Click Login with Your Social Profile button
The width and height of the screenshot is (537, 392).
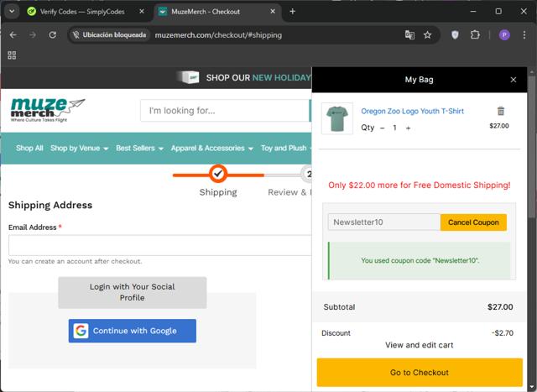point(133,292)
